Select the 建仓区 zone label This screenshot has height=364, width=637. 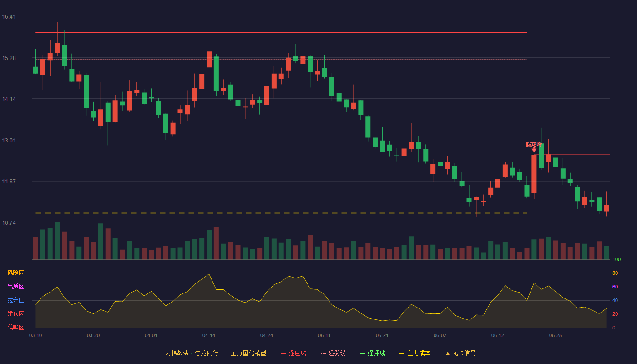click(15, 314)
